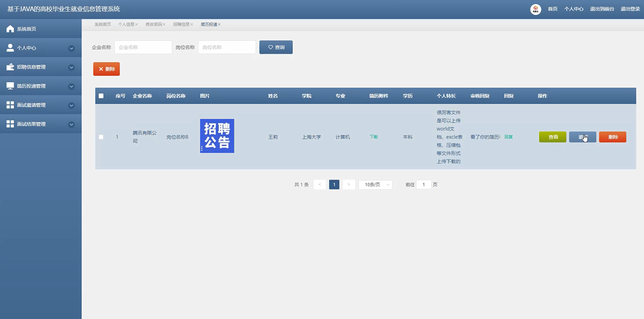Image resolution: width=644 pixels, height=319 pixels.
Task: Click the 上海大学 cell
Action: click(x=311, y=137)
